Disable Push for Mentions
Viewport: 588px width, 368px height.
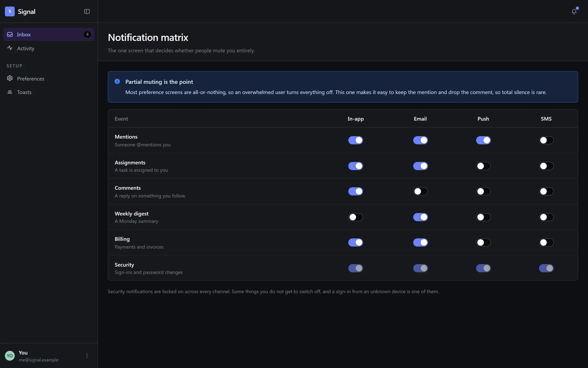click(x=483, y=140)
